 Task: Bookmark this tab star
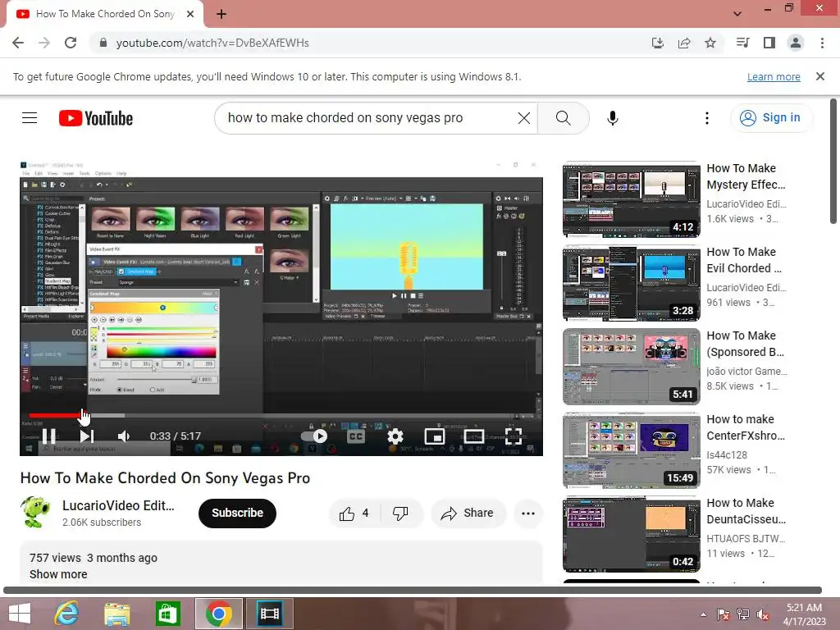point(710,43)
